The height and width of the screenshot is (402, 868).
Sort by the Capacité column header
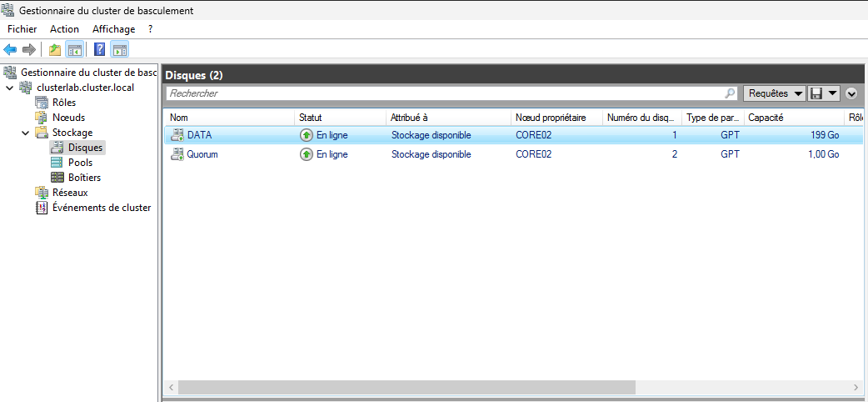[791, 118]
